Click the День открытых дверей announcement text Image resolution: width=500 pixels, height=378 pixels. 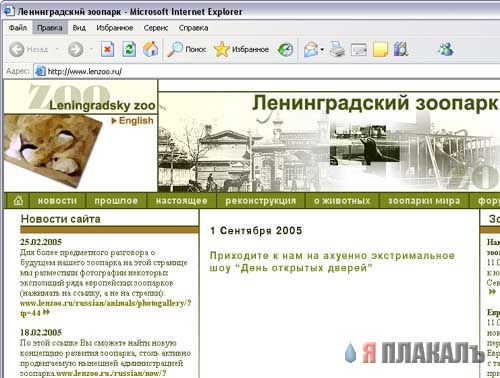point(332,262)
